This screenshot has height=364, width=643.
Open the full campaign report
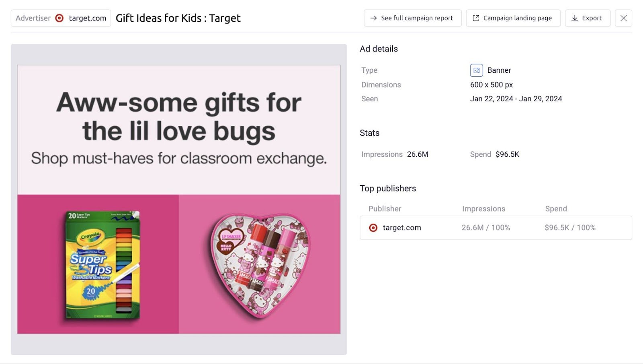coord(412,18)
